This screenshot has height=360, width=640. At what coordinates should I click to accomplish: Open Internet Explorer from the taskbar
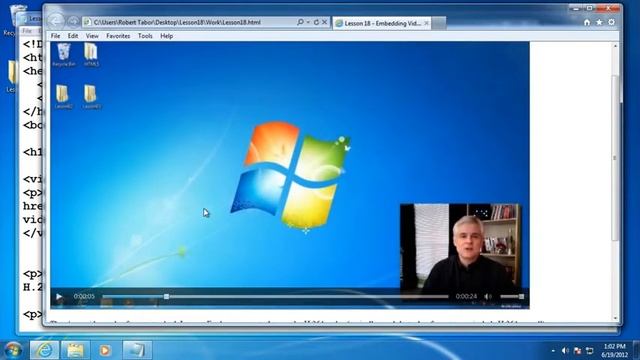click(x=44, y=350)
